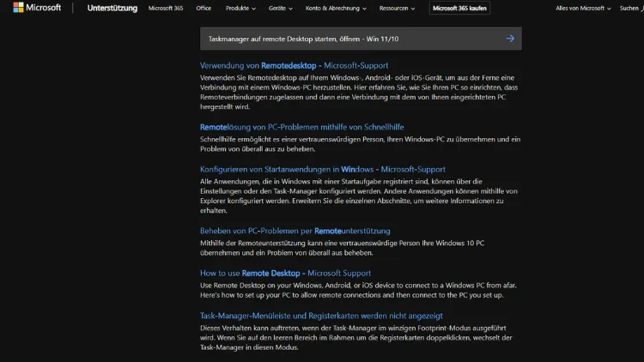This screenshot has width=644, height=362.
Task: Click text 'Verwenden Sie Remotedesktop auf Ihrem Windows-'
Action: [281, 77]
